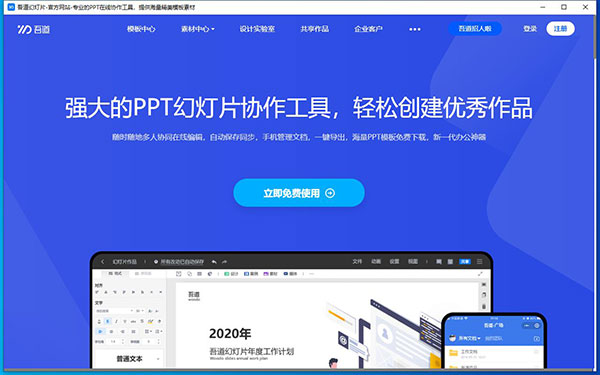This screenshot has height=375, width=600.
Task: Open the 文件 menu in the editor preview
Action: click(x=357, y=261)
